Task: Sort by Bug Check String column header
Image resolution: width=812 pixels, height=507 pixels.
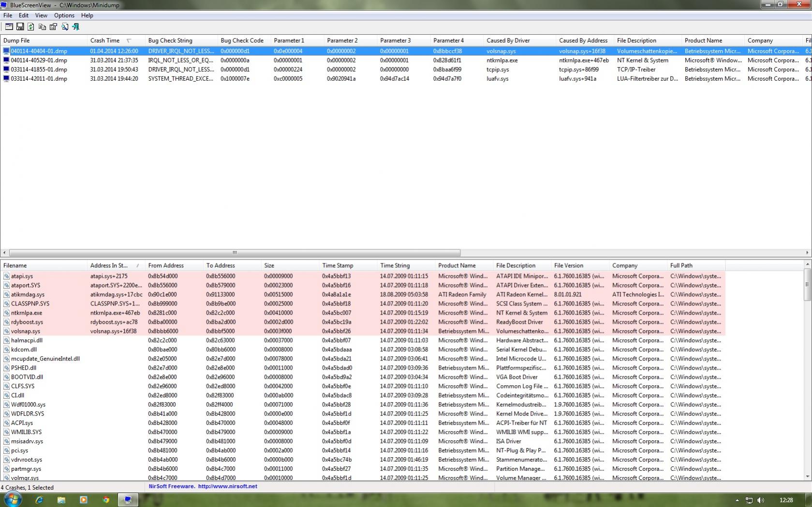Action: pos(181,41)
